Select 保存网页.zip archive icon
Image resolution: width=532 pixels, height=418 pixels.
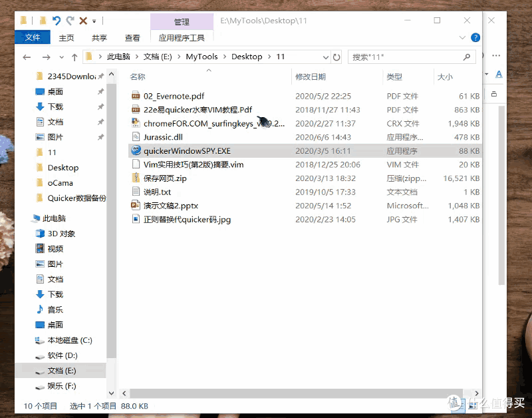click(x=136, y=178)
